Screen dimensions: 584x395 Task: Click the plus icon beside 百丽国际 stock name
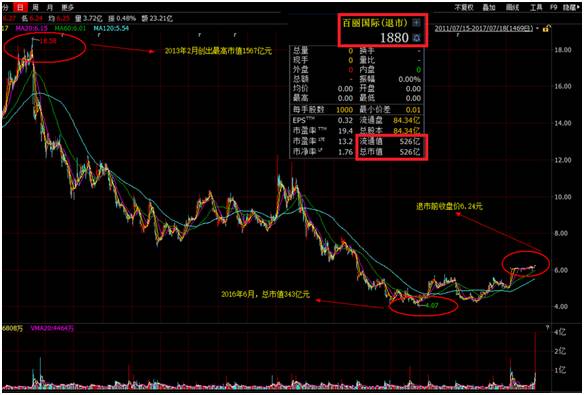pyautogui.click(x=416, y=23)
